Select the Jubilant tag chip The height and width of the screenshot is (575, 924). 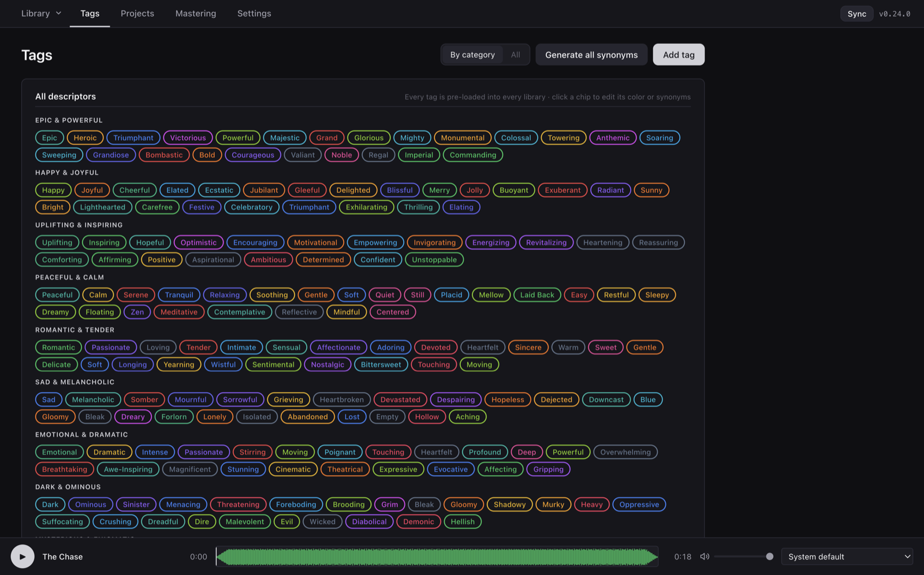click(x=264, y=190)
